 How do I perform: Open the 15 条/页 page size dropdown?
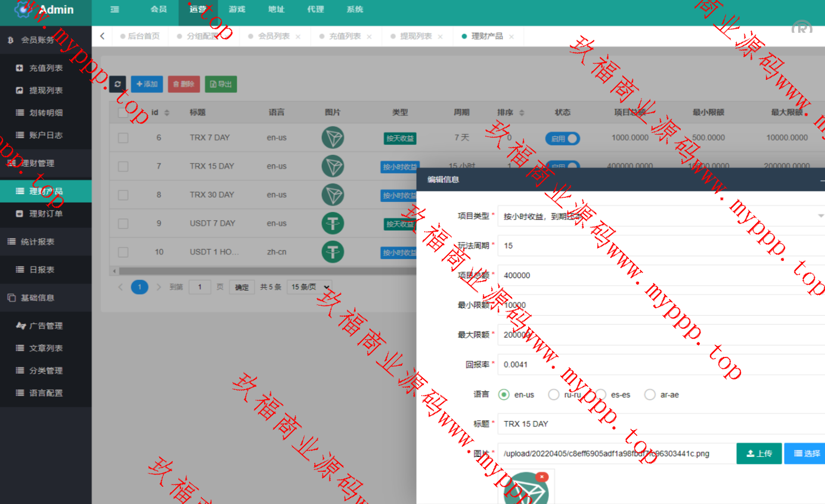[309, 287]
